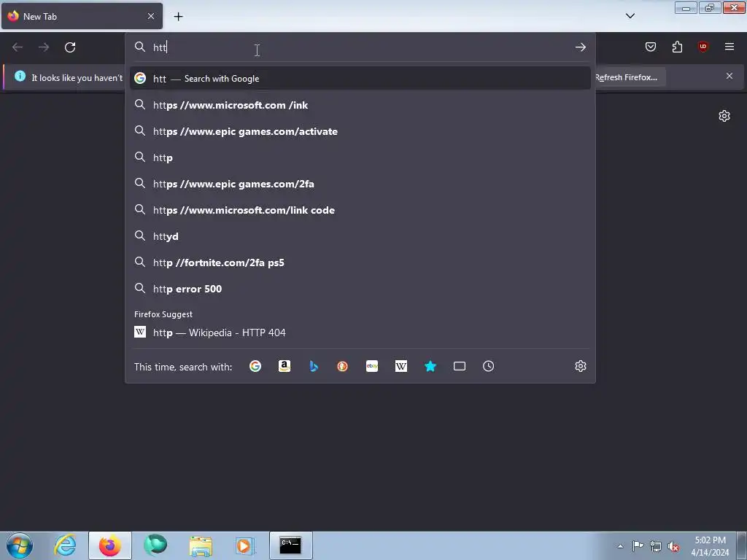Select suggestion http //fortnite.com/2fa ps5
The width and height of the screenshot is (747, 560).
[x=360, y=262]
